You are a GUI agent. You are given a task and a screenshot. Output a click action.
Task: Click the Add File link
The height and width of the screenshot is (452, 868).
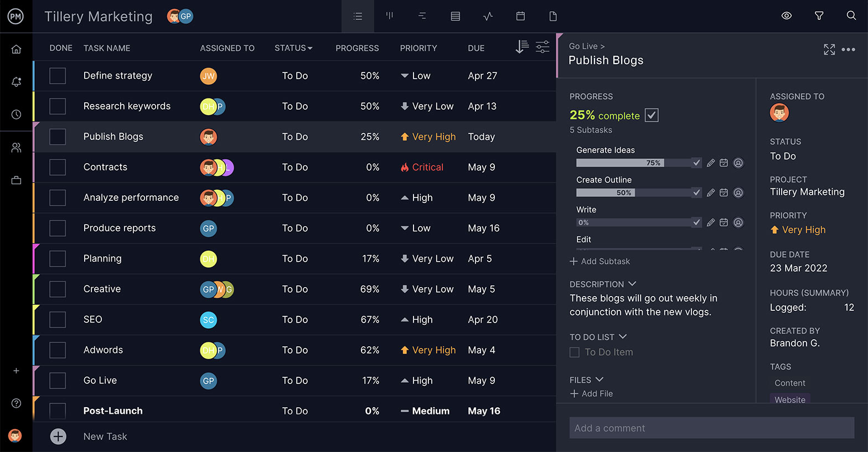[591, 393]
